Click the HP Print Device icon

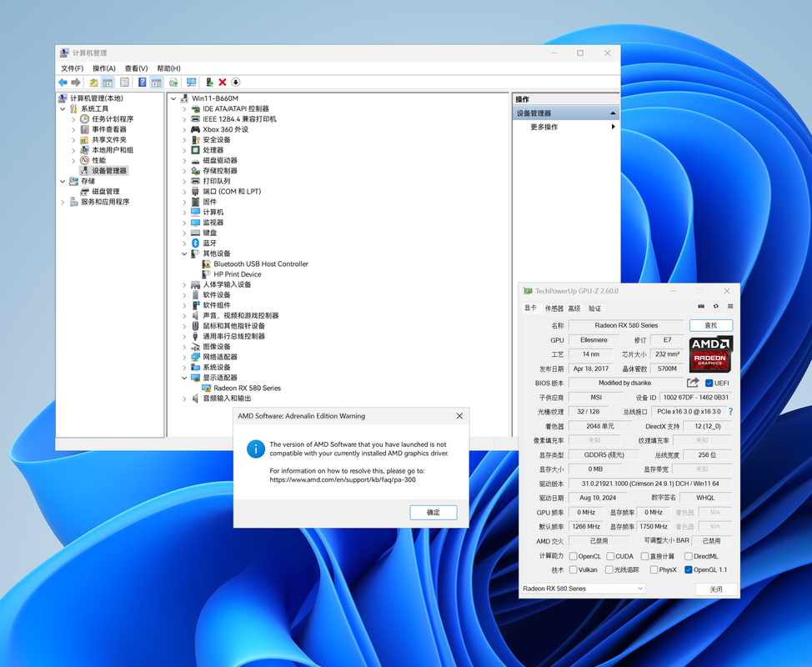coord(206,274)
